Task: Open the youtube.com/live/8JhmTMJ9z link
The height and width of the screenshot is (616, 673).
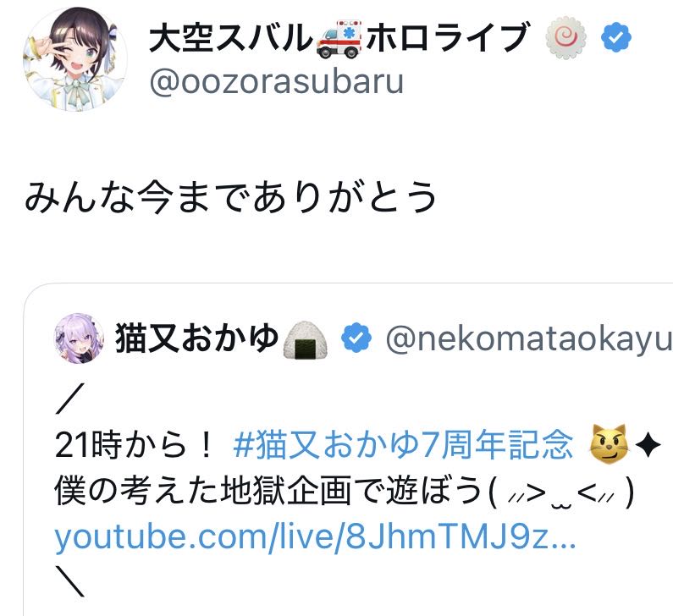Action: click(x=315, y=536)
